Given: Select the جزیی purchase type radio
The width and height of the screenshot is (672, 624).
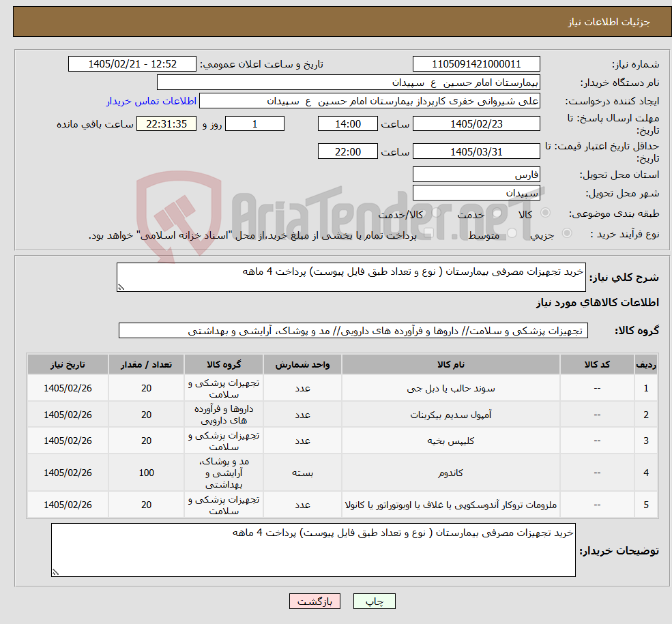Looking at the screenshot, I should coord(566,233).
